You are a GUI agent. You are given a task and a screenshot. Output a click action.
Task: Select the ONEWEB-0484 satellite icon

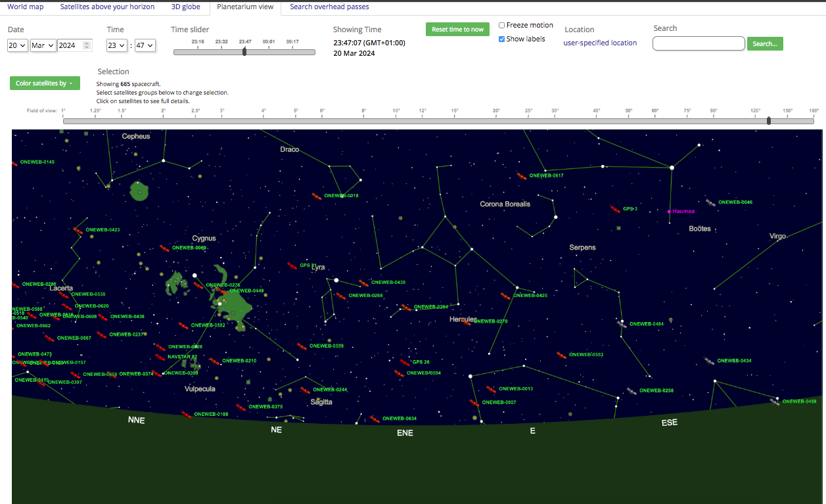[622, 324]
